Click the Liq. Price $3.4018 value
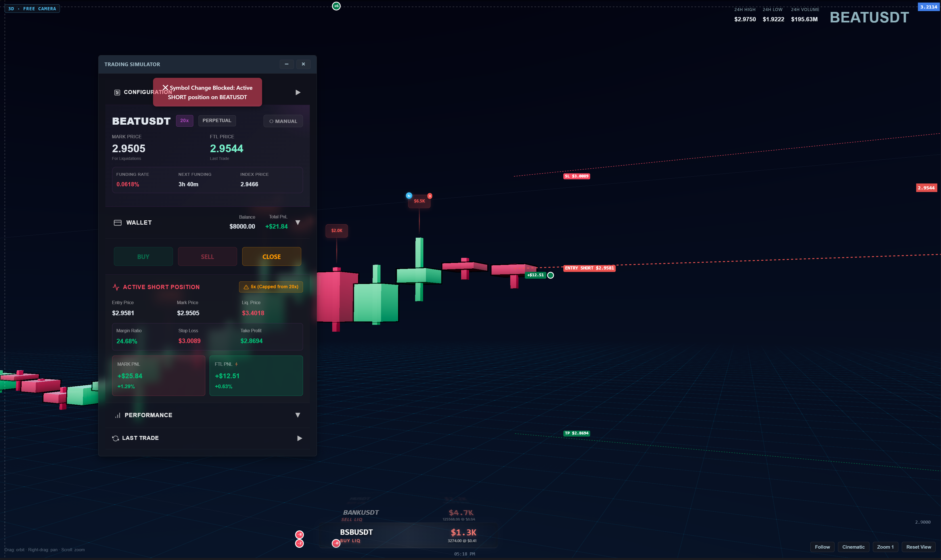The height and width of the screenshot is (560, 941). 253,313
